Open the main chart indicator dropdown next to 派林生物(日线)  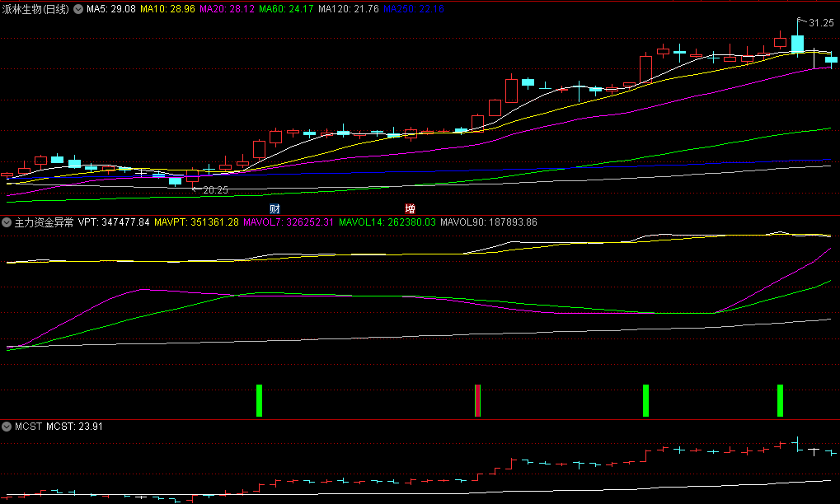78,9
